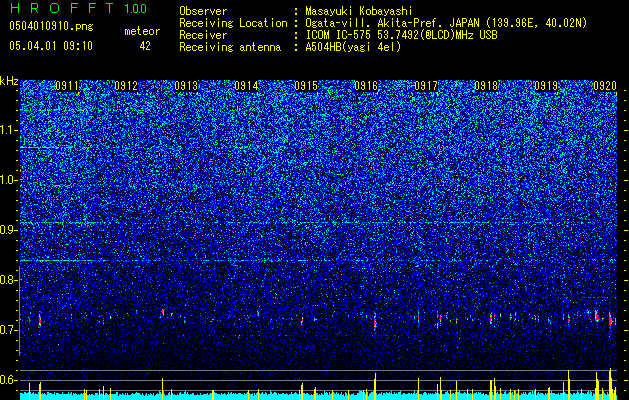
Task: Click the red meteor echo below 0916
Action: click(375, 321)
